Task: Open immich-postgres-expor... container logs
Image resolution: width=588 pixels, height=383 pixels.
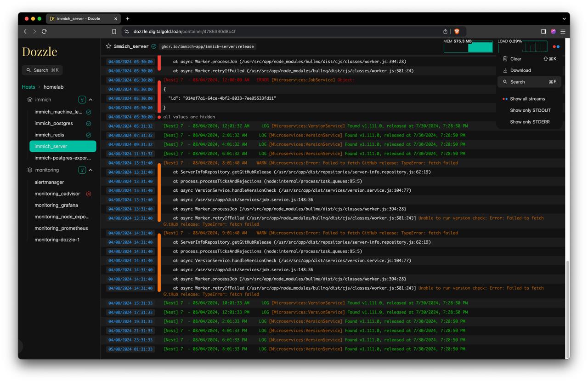Action: 63,158
